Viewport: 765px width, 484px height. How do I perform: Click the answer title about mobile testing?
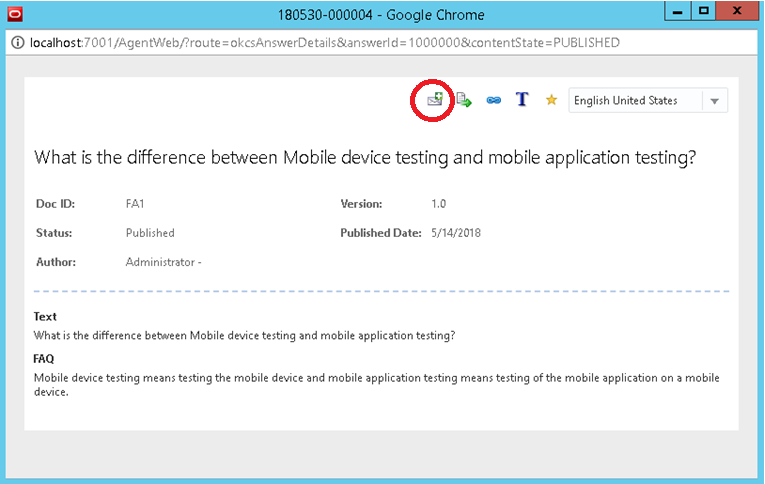[x=365, y=158]
